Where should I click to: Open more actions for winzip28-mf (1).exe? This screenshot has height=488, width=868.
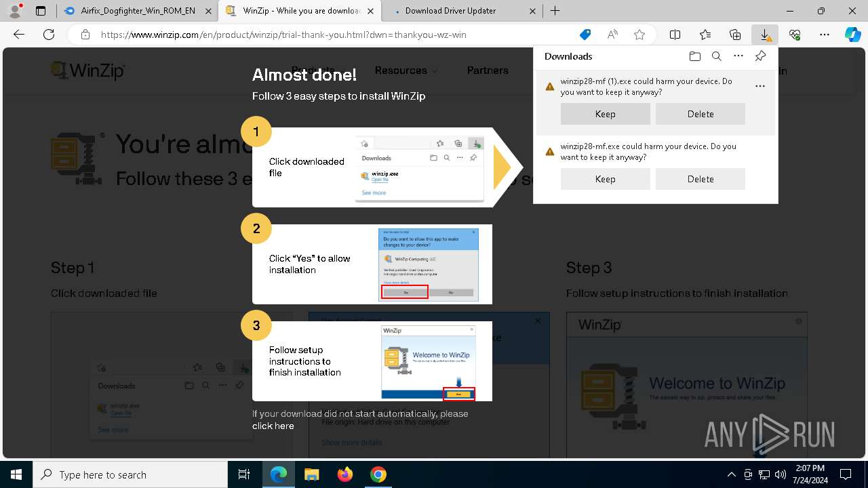(760, 86)
